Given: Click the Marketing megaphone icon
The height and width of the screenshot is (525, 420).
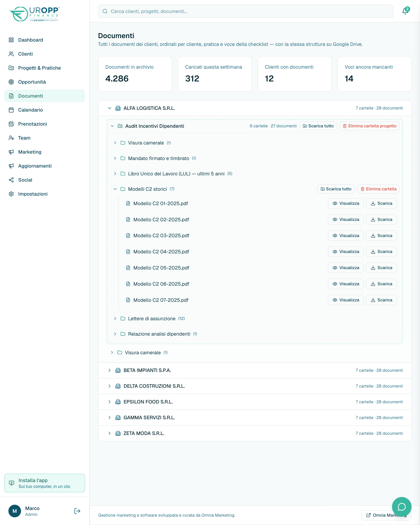Looking at the screenshot, I should click(x=11, y=152).
